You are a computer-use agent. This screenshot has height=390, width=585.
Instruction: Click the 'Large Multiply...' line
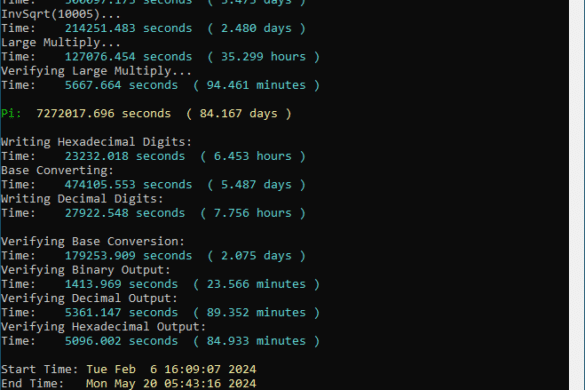(x=61, y=43)
